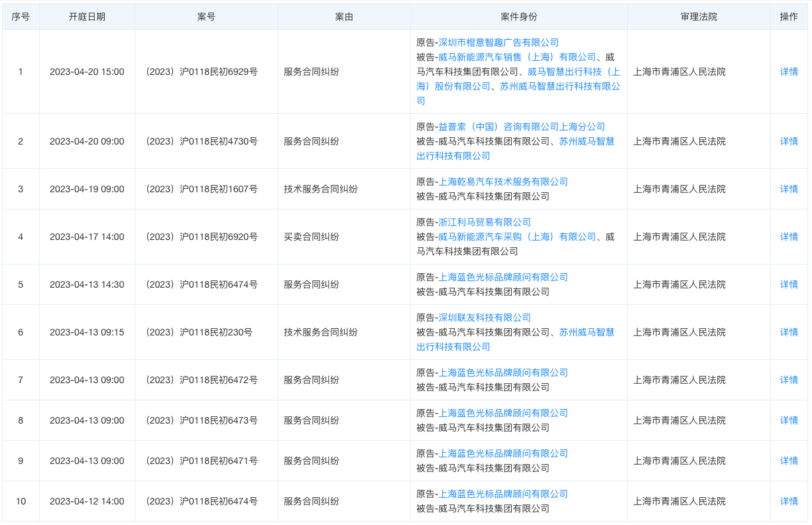Open 上海蓝色光标品牌顾问有限公司 link in case 6471号 row
Screen dimensions: 812x525
(503, 453)
